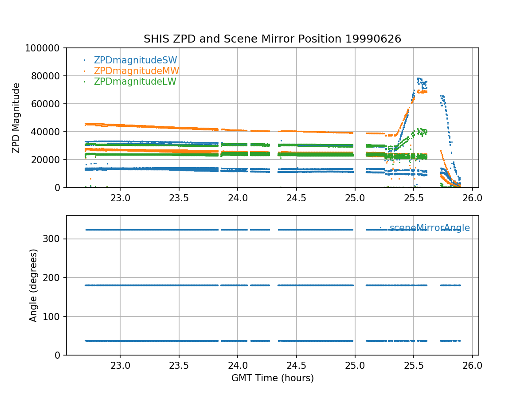Click the plot title SHIS ZPD and Scene Mirror Position
The width and height of the screenshot is (532, 399).
272,39
